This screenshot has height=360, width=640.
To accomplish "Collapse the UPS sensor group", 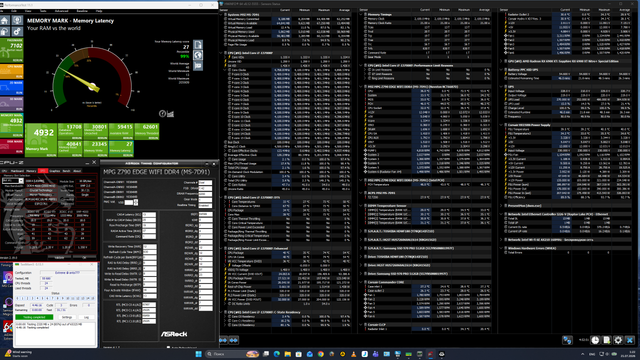I will pyautogui.click(x=502, y=87).
